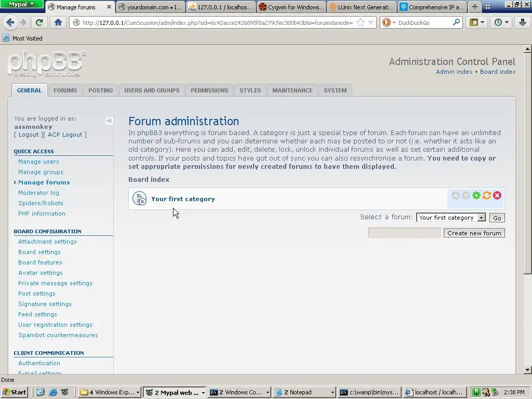Open the MAINTENANCE tab

[292, 90]
